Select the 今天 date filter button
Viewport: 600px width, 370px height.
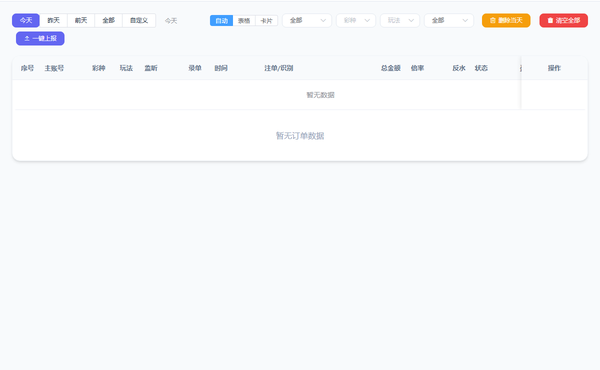pos(26,20)
